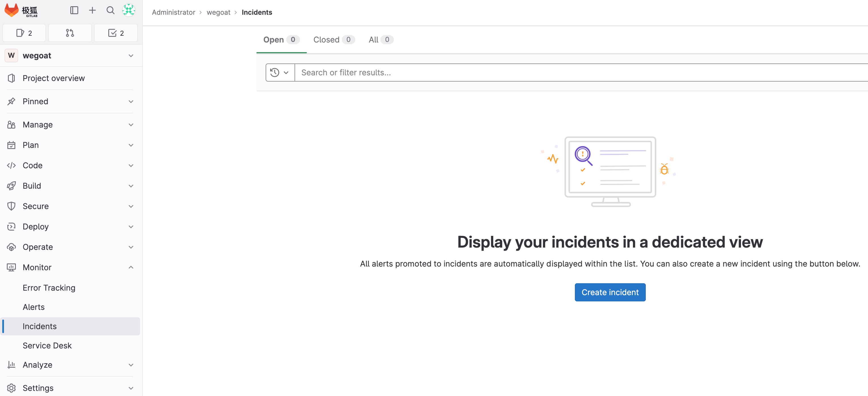Switch to the Closed tab

(333, 40)
